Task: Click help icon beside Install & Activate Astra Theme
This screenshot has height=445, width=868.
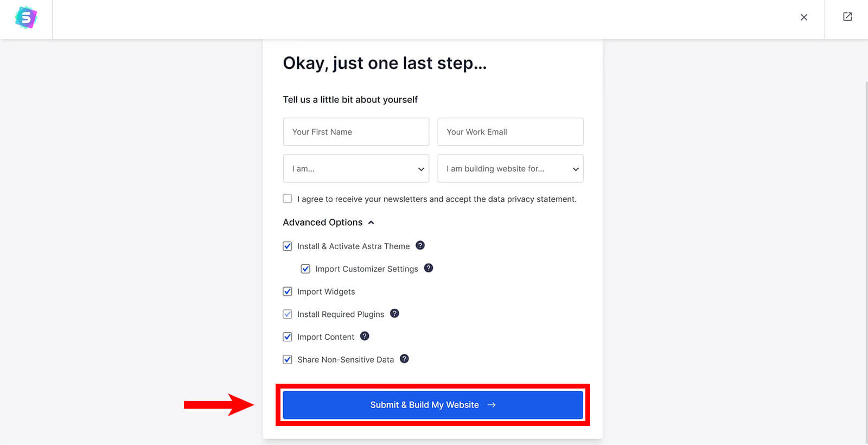Action: tap(420, 245)
